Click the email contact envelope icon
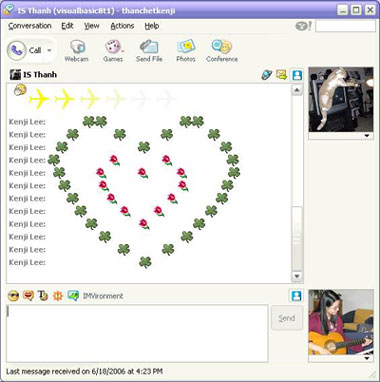 point(282,75)
